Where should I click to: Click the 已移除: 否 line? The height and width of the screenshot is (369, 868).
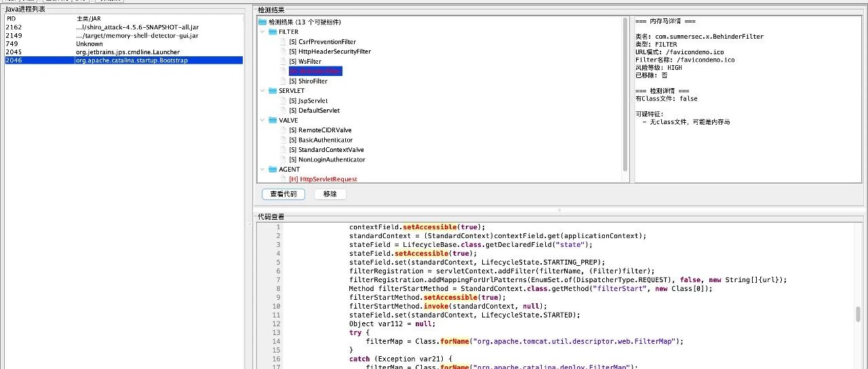[x=651, y=75]
